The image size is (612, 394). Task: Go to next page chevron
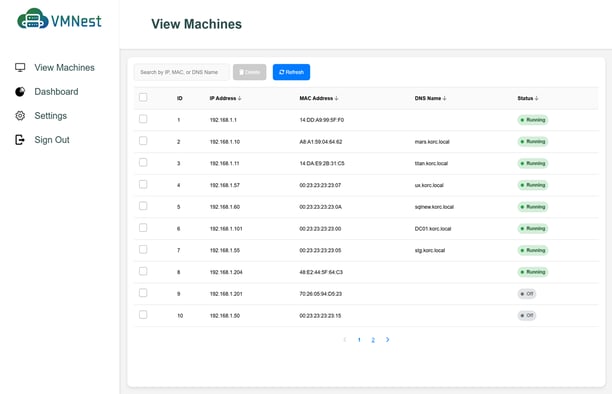[x=387, y=340]
